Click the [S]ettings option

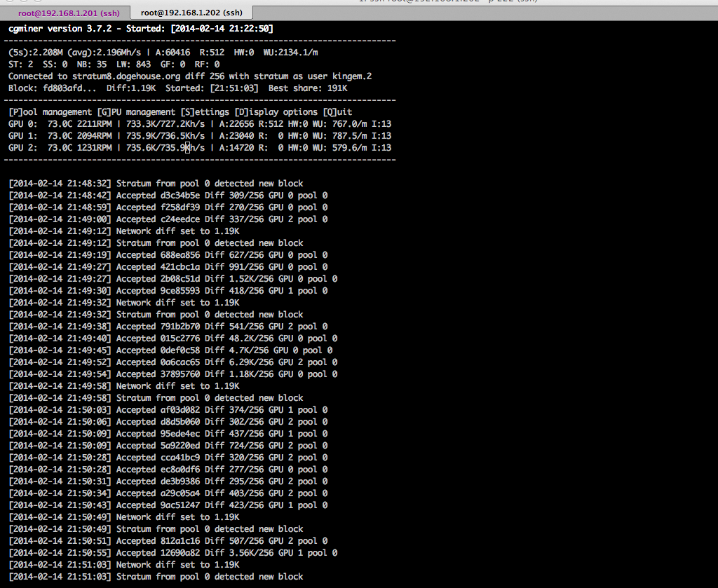(205, 112)
